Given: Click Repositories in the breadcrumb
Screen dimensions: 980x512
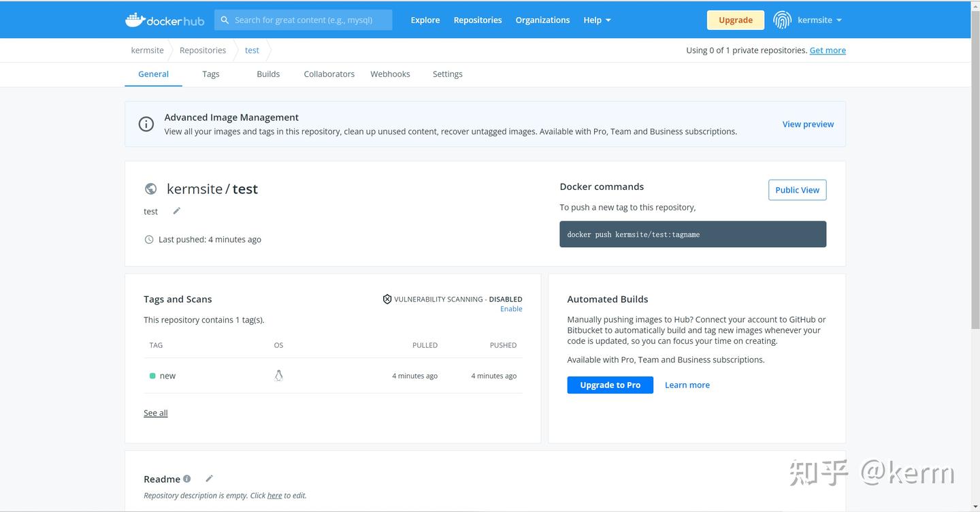Looking at the screenshot, I should pyautogui.click(x=203, y=50).
